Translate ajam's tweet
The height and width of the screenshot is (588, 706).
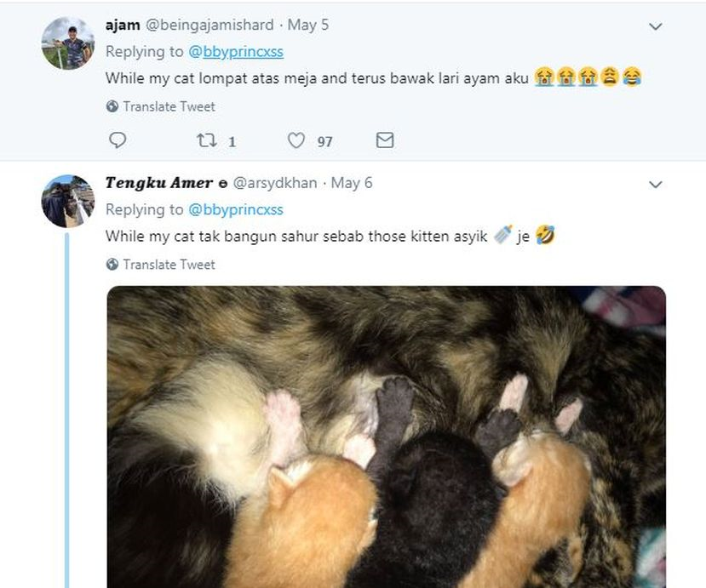pyautogui.click(x=169, y=106)
